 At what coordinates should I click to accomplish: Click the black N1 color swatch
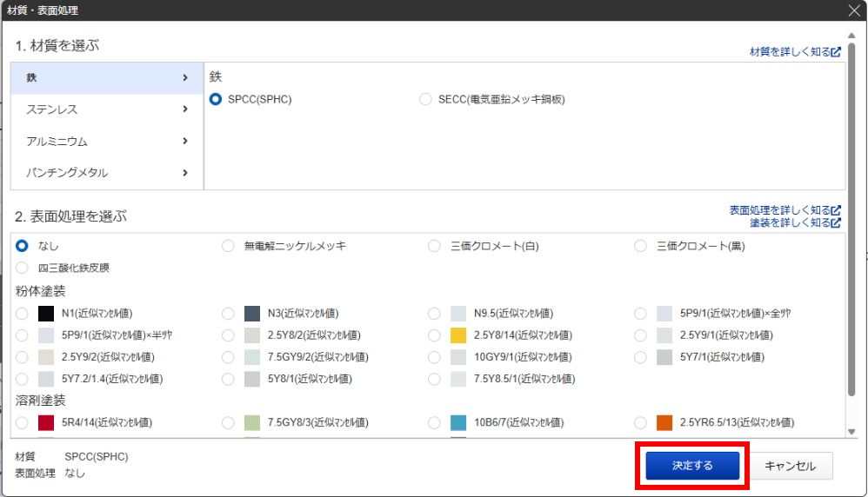coord(46,314)
